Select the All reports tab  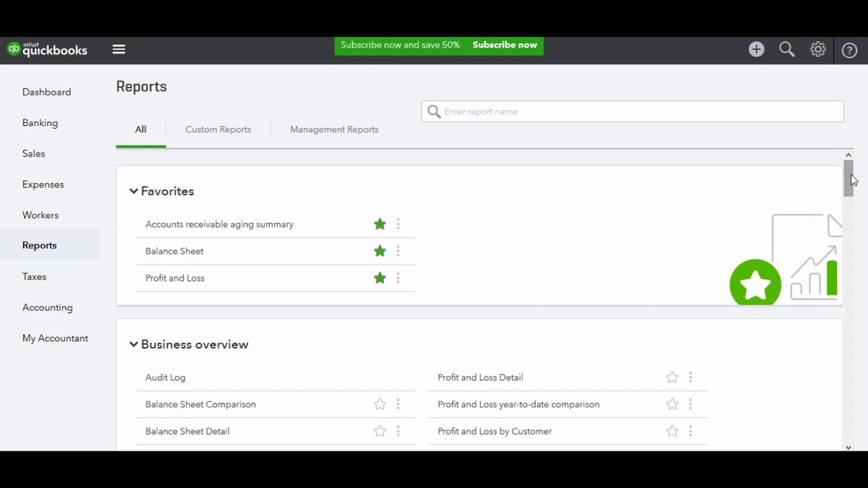[140, 129]
